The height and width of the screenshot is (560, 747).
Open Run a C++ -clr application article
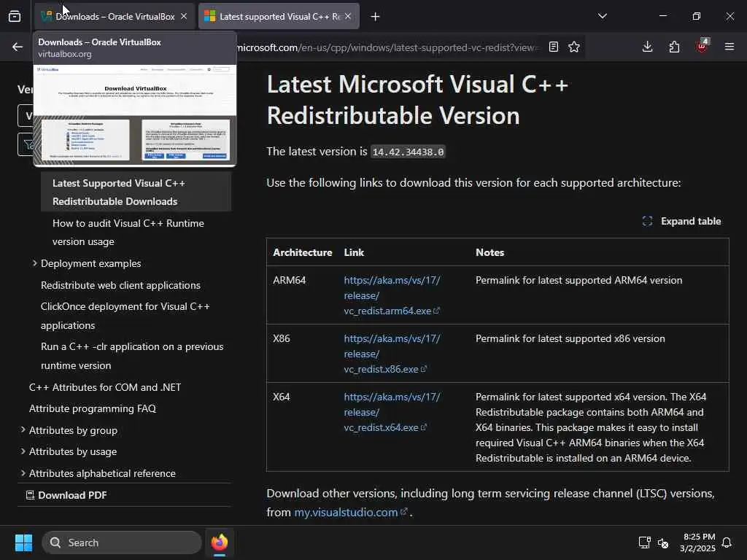coord(132,356)
